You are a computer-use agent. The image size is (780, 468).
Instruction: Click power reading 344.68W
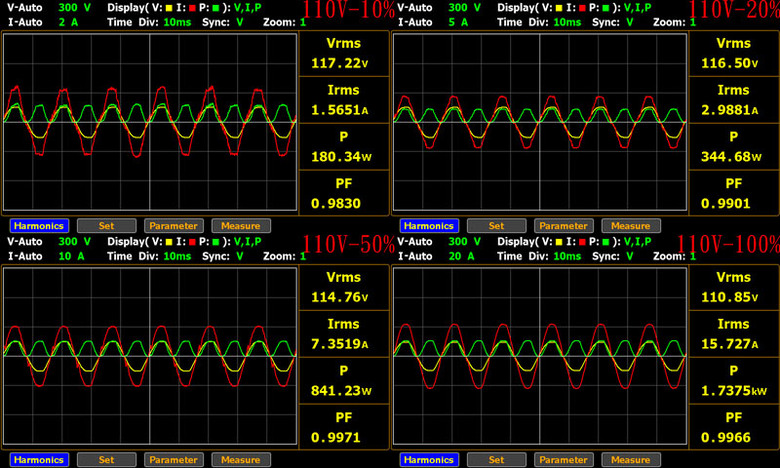[731, 157]
